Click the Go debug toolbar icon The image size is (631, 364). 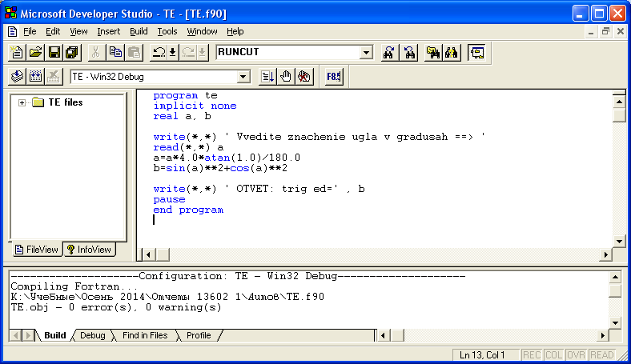[267, 77]
